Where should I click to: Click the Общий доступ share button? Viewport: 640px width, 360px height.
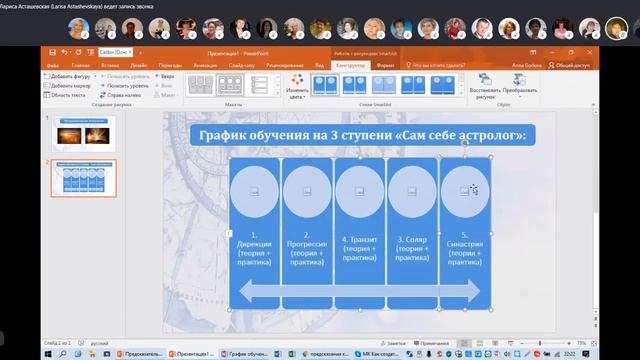(569, 65)
